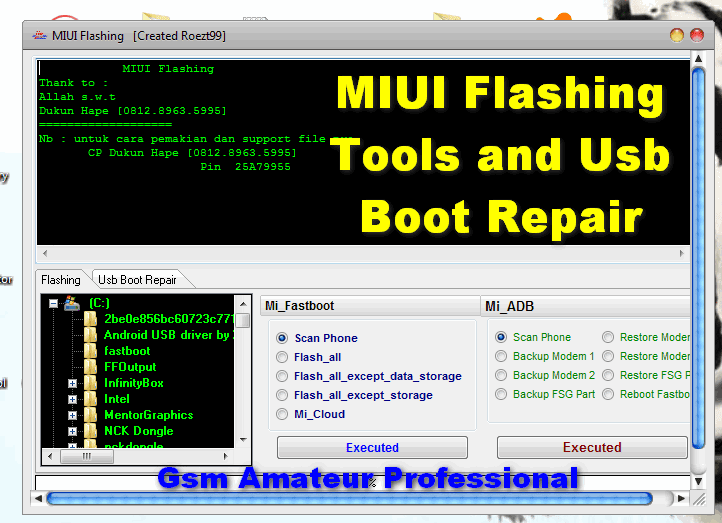Select Mi_Fastboot Scan Phone radio button
The image size is (722, 523).
coord(282,338)
